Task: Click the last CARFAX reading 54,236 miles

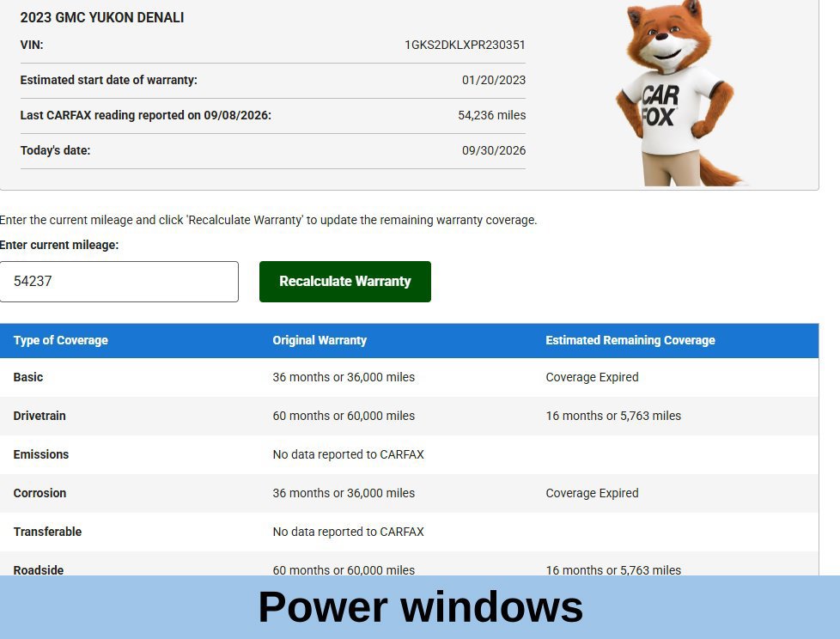Action: [x=492, y=115]
